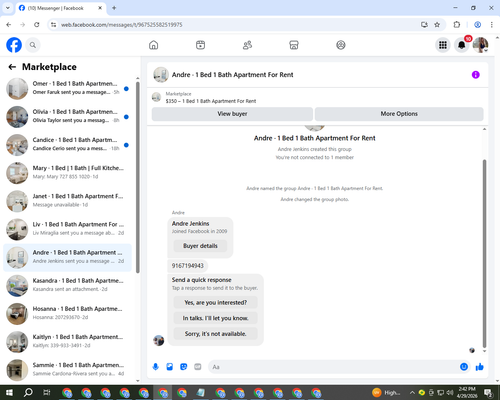
Task: Open the taskbar volume control
Action: pos(450,393)
